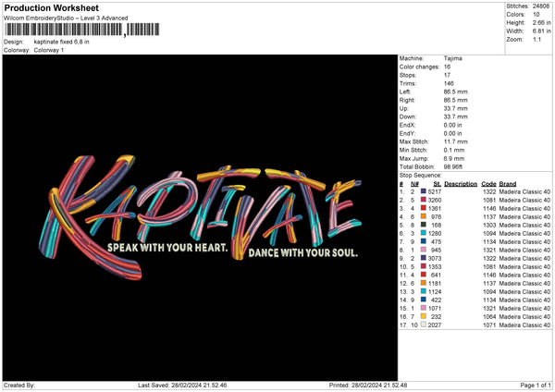555x392 pixels.
Task: Click the color swatch for stop 1
Action: 425,190
